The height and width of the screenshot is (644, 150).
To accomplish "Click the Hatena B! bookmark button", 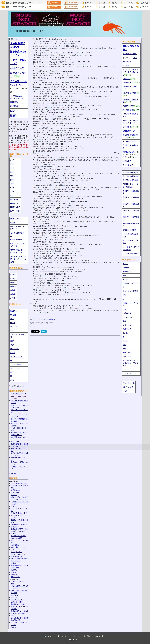I will (44, 331).
